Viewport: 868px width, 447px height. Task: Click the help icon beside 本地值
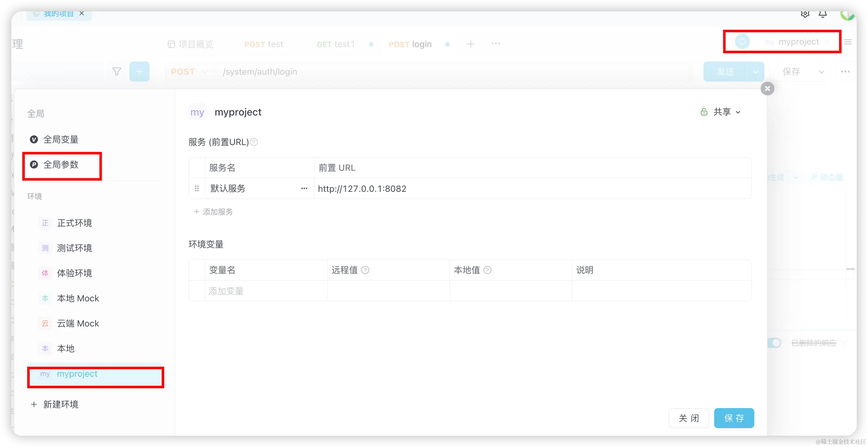coord(488,270)
